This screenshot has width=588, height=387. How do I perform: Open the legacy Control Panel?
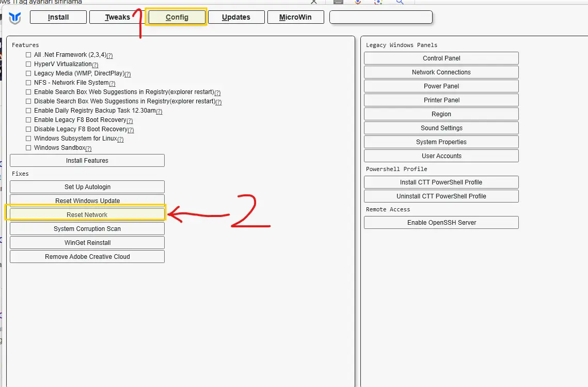coord(441,58)
